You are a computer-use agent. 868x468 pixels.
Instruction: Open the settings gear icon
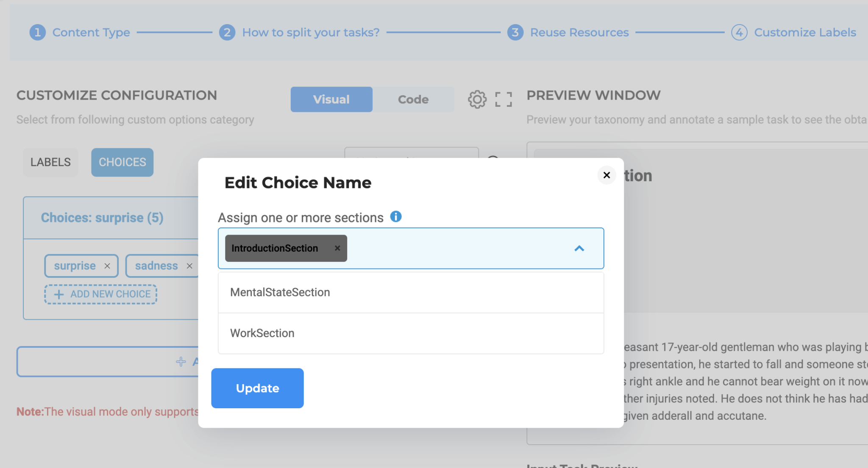tap(477, 99)
